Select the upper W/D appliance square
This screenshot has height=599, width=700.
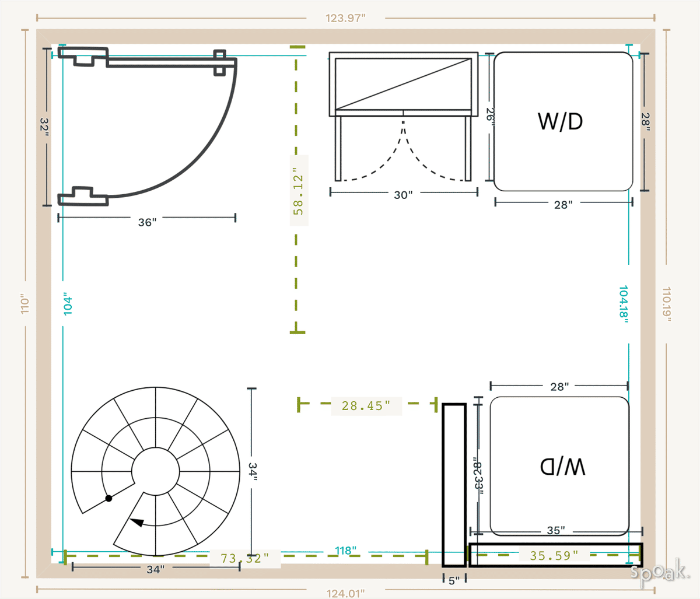pyautogui.click(x=563, y=121)
